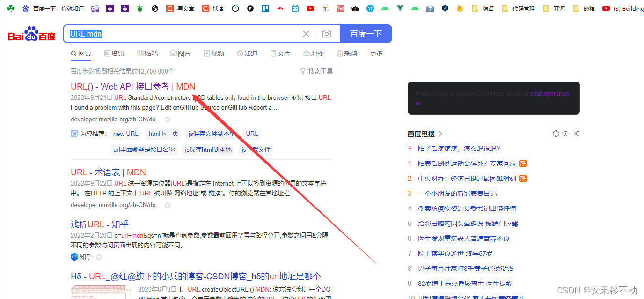Image resolution: width=644 pixels, height=299 pixels.
Task: Open the black globe bookmark icon
Action: [x=155, y=8]
